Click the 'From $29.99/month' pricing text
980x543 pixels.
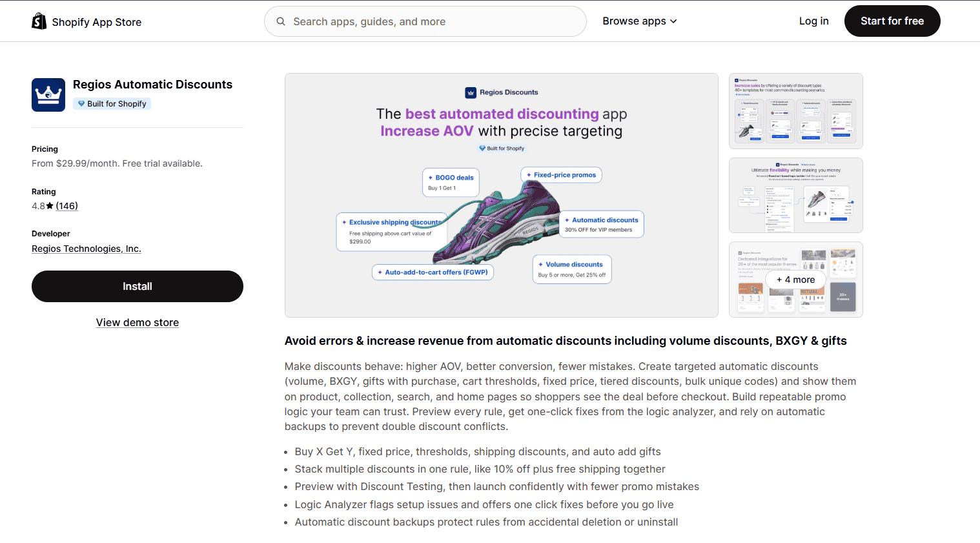coord(117,163)
